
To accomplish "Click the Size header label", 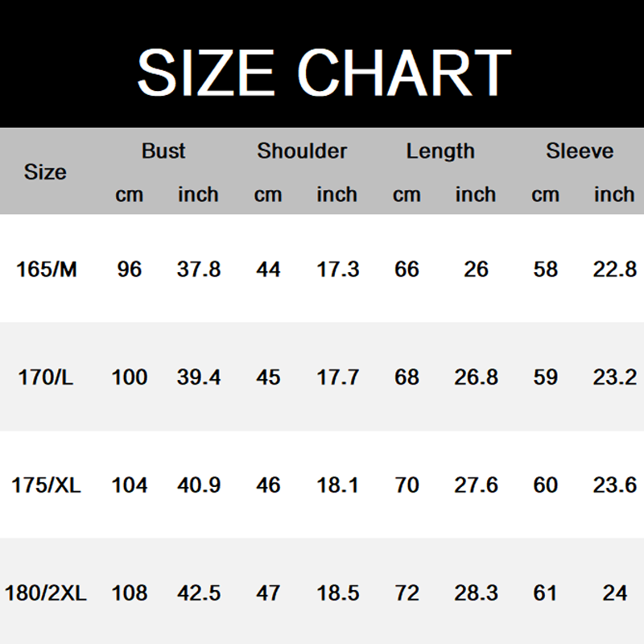I will tap(45, 172).
